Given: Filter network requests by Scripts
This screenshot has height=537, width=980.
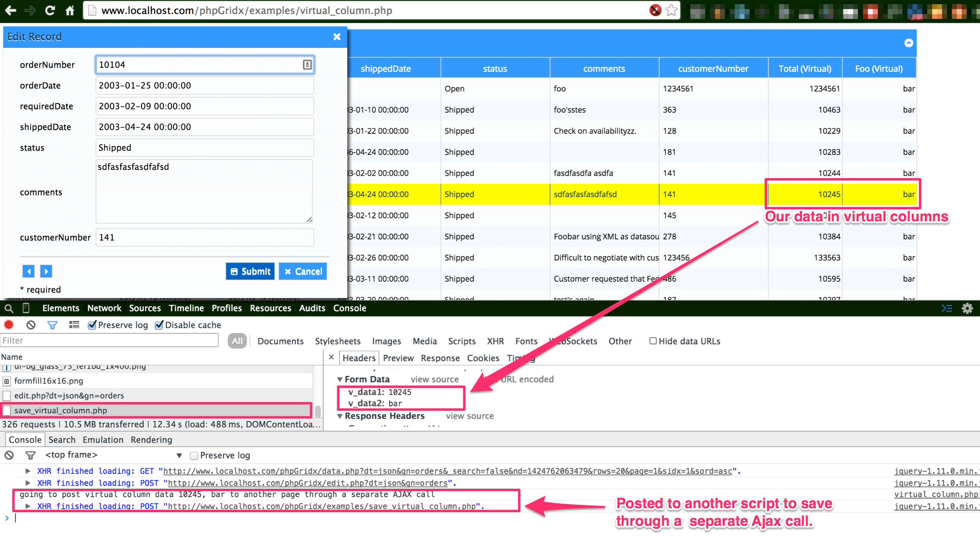Looking at the screenshot, I should pos(462,341).
